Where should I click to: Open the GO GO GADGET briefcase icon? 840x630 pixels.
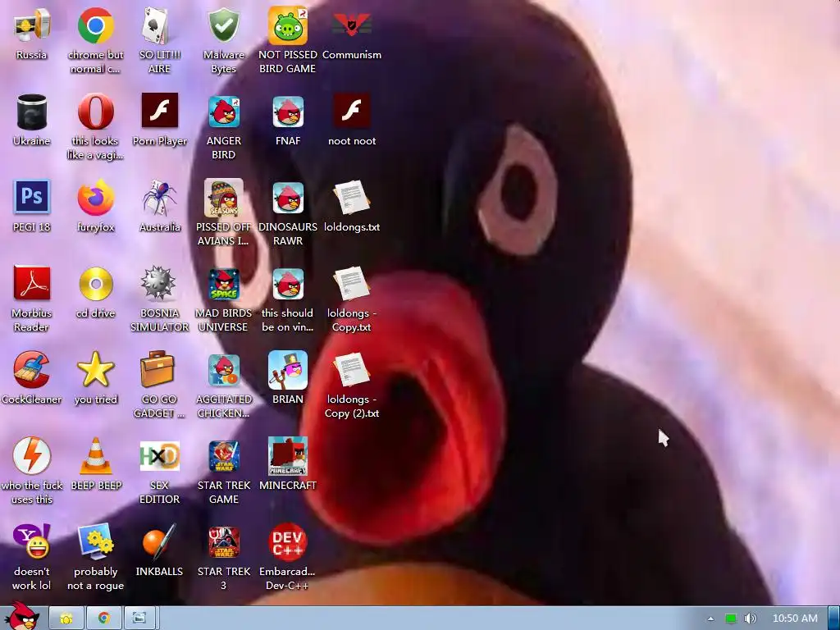click(x=158, y=370)
